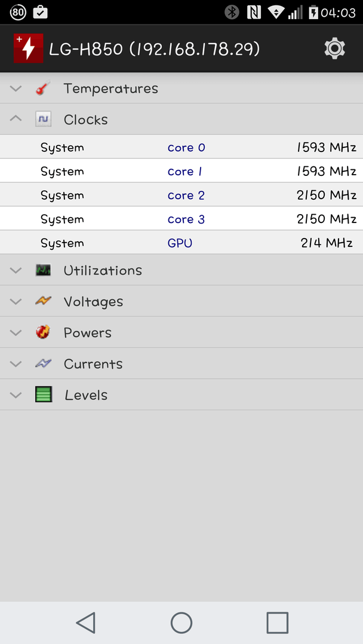Select the core 3 sensor row
Image resolution: width=363 pixels, height=644 pixels.
pyautogui.click(x=181, y=218)
